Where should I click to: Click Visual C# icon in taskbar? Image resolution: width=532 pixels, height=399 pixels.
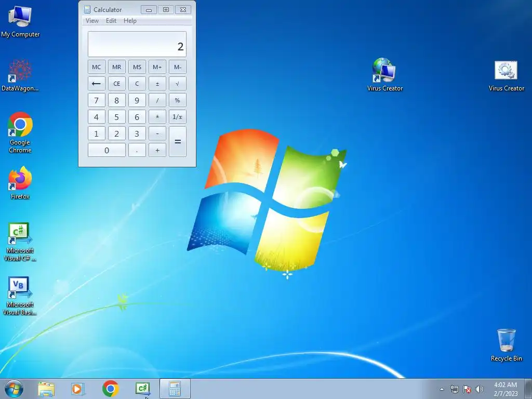(x=143, y=389)
